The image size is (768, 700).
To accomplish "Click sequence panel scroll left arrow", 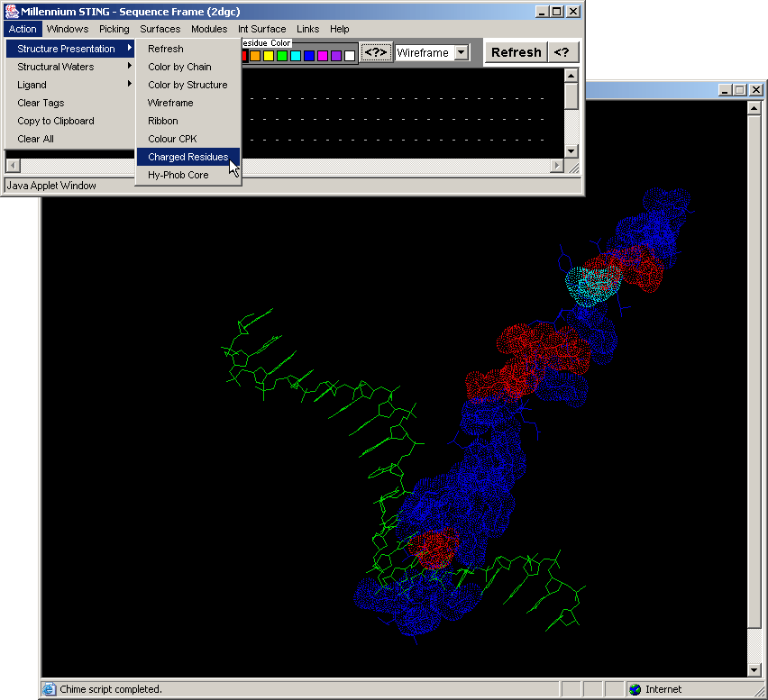I will tap(14, 166).
